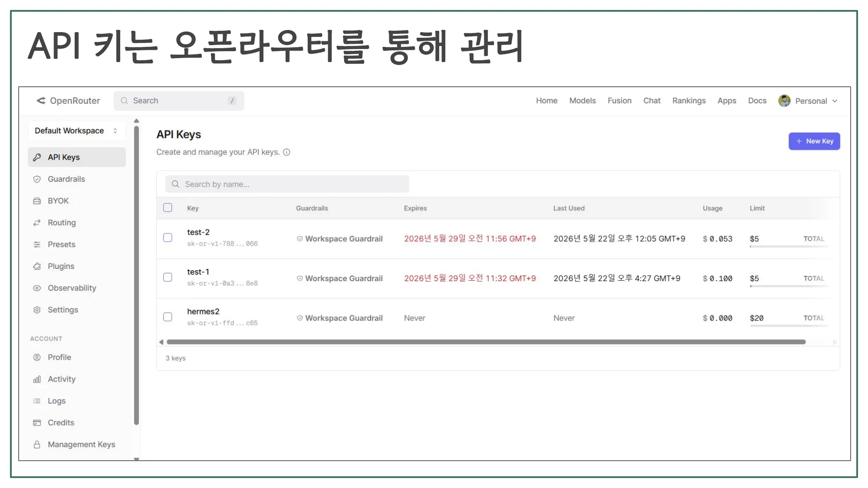
Task: Focus the top Search field
Action: coord(179,101)
